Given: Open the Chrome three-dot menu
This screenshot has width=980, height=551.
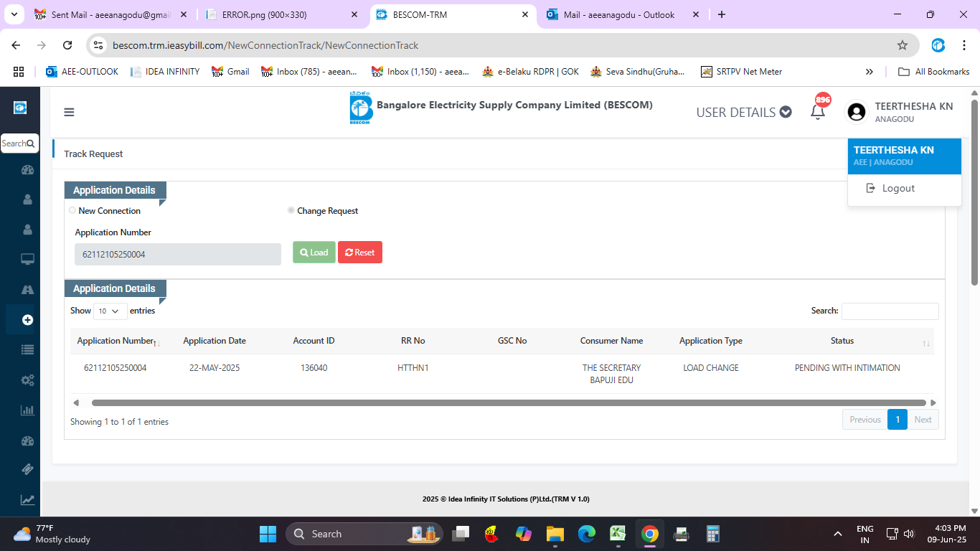Looking at the screenshot, I should coord(963,45).
